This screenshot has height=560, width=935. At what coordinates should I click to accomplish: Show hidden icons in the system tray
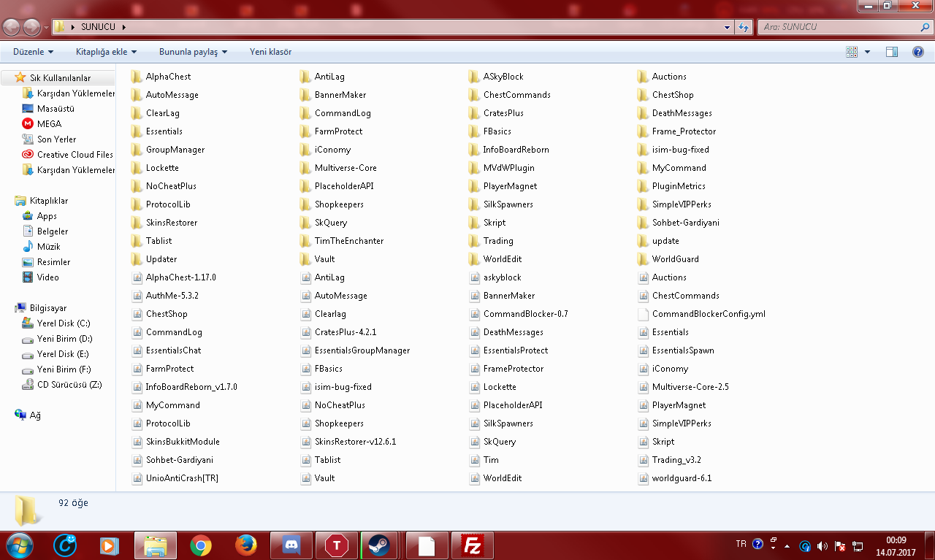coord(787,546)
